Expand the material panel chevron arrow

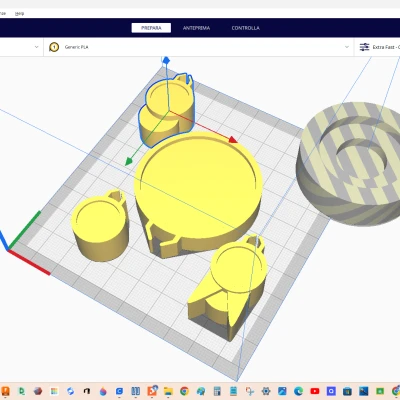[x=347, y=47]
